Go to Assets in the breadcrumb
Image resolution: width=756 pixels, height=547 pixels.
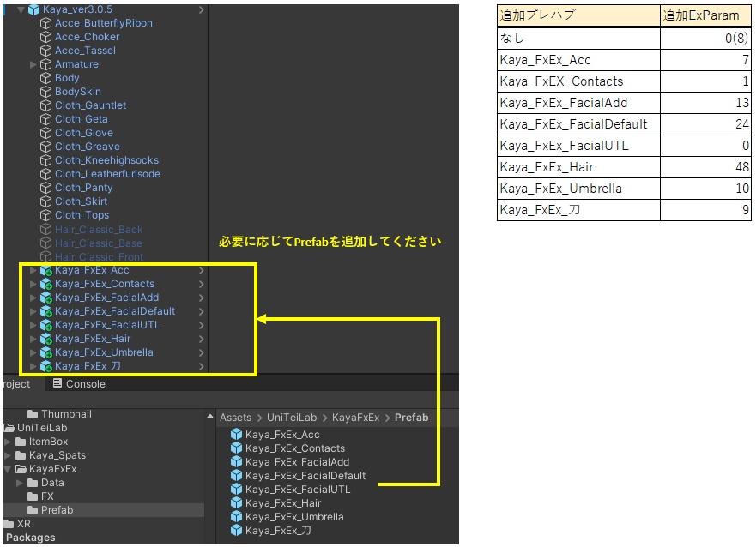click(236, 418)
